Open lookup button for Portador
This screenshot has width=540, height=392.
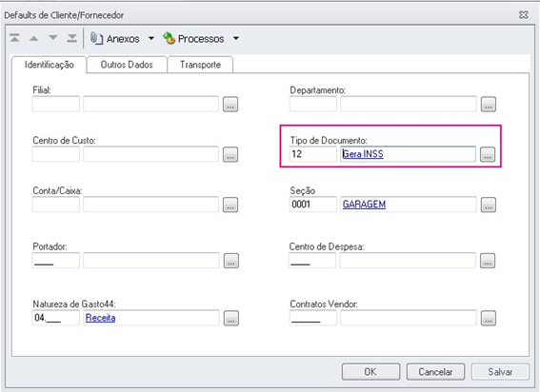pyautogui.click(x=231, y=261)
